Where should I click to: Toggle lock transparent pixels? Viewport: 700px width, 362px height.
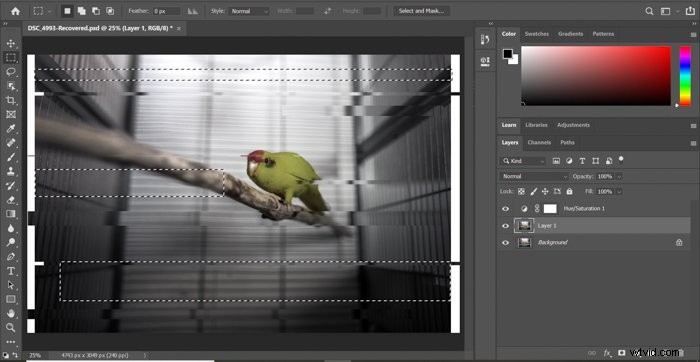click(x=521, y=191)
